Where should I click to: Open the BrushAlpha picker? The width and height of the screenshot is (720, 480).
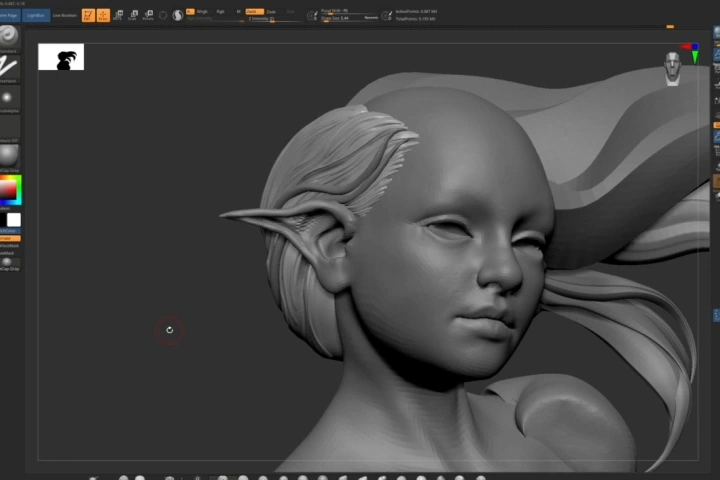9,97
